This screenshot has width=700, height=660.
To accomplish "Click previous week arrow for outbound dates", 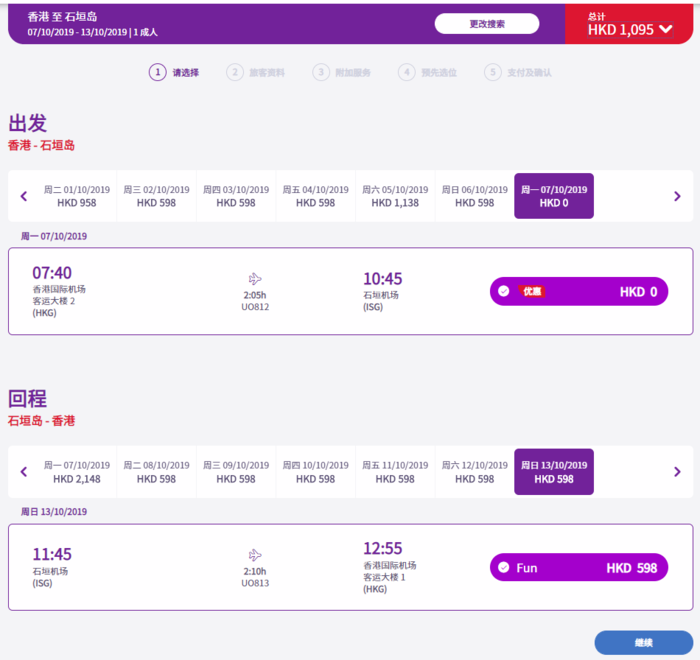I will click(24, 196).
